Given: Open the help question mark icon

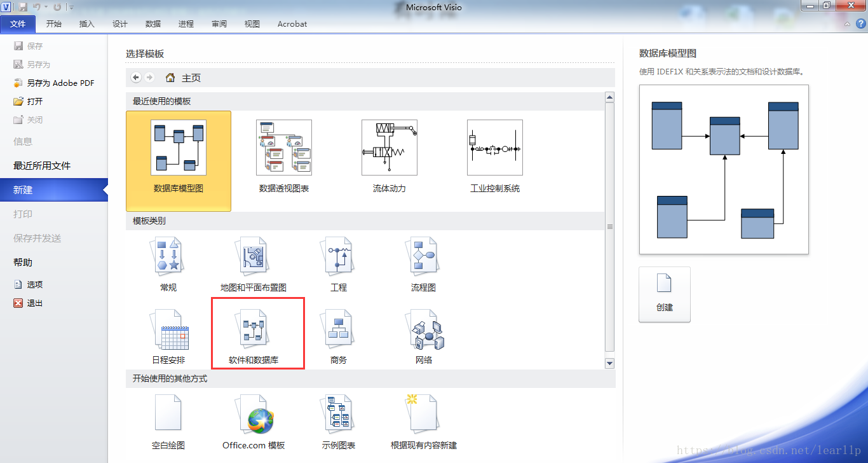Looking at the screenshot, I should (x=861, y=24).
